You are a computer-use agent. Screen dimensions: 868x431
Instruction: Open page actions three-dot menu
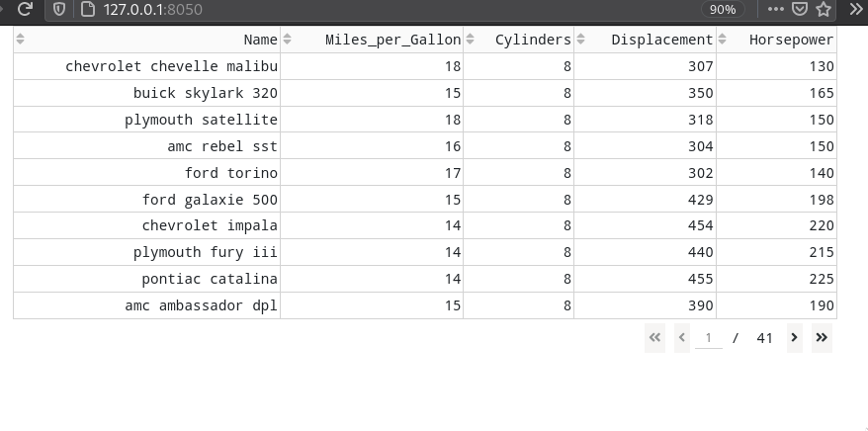775,9
